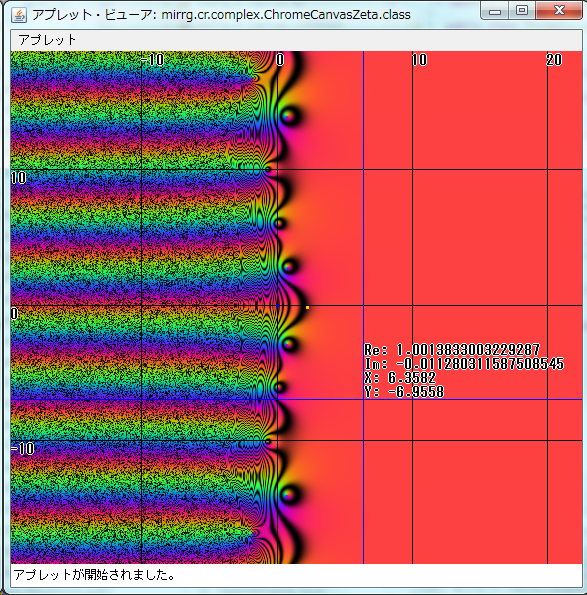587x595 pixels.
Task: Click the Y: -6.9558 coordinate readout
Action: [x=404, y=392]
